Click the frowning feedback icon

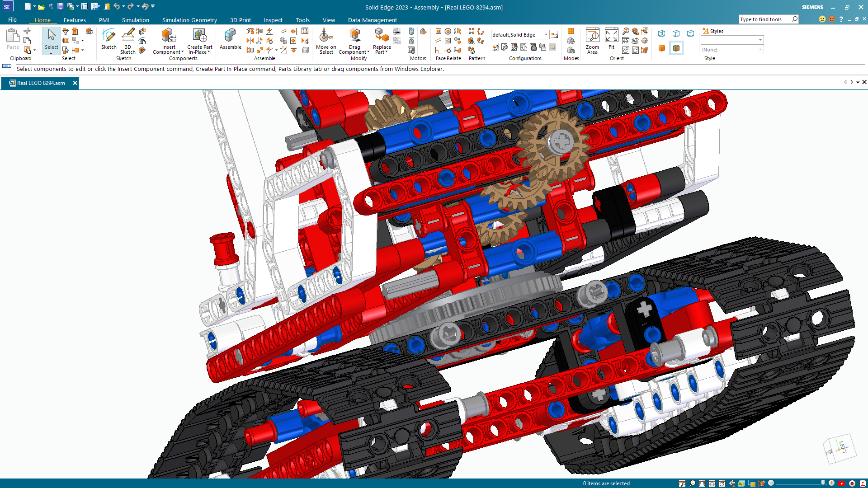[x=832, y=19]
